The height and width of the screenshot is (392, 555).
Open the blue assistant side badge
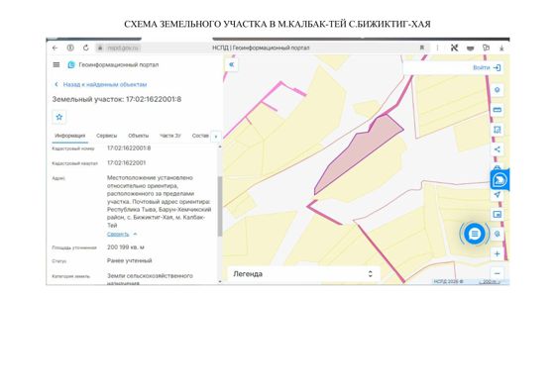(499, 180)
